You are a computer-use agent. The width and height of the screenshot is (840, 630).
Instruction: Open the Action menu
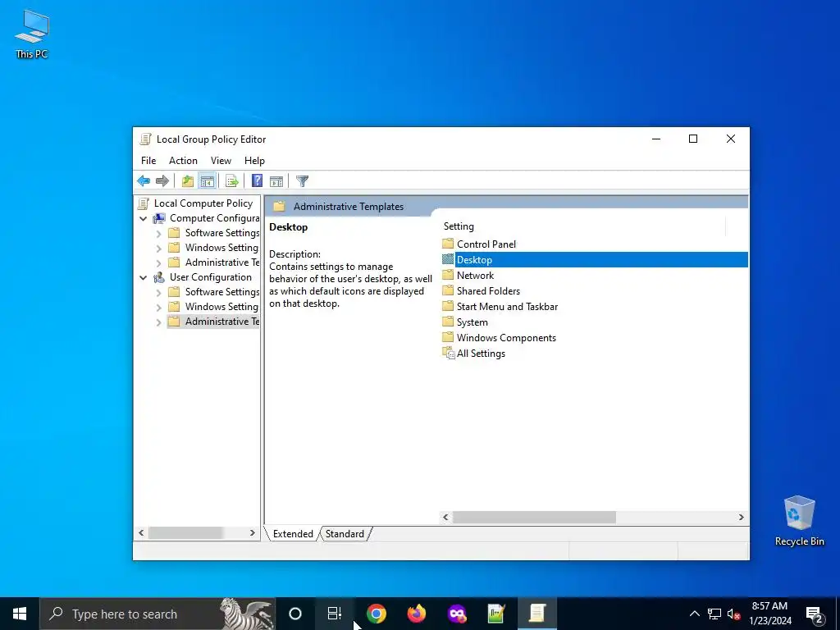[183, 161]
